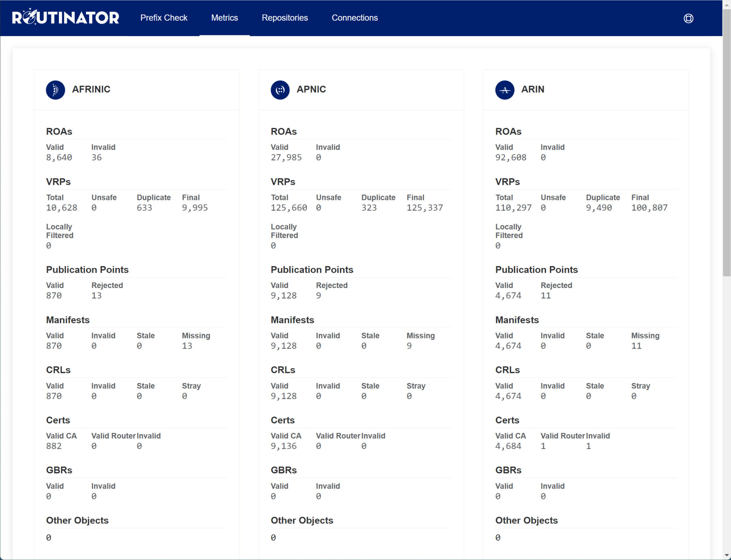Go to the Connections tab

[x=354, y=18]
